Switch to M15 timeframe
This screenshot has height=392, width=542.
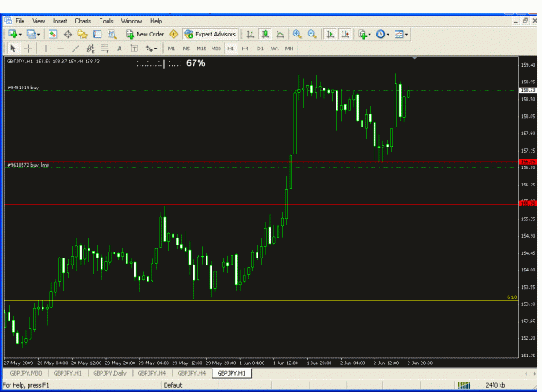(201, 49)
